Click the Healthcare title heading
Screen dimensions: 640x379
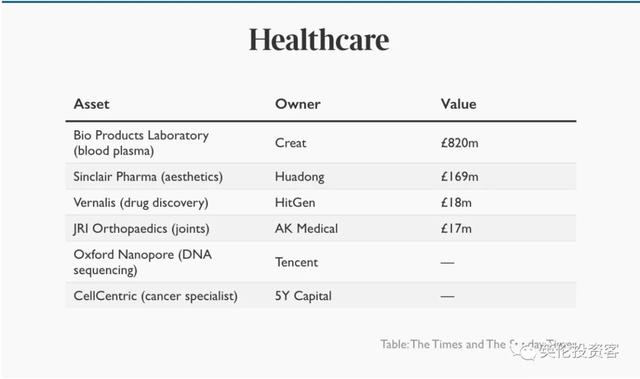319,40
